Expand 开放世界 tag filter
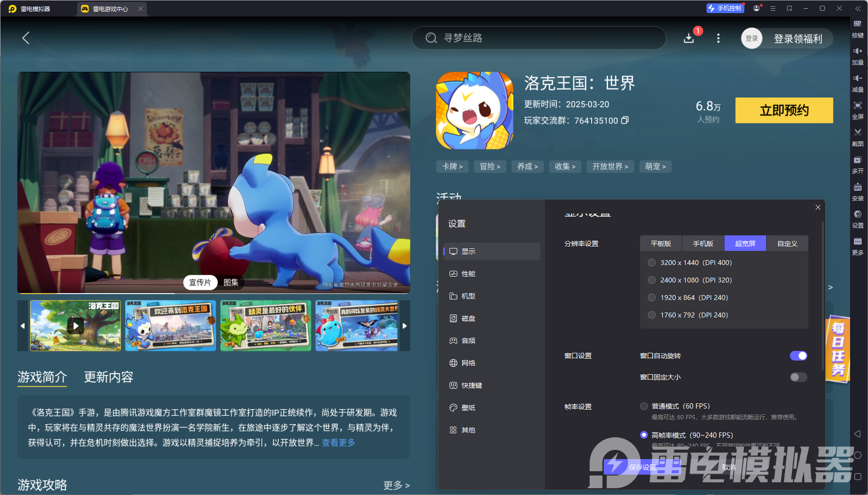This screenshot has width=868, height=495. tap(610, 166)
